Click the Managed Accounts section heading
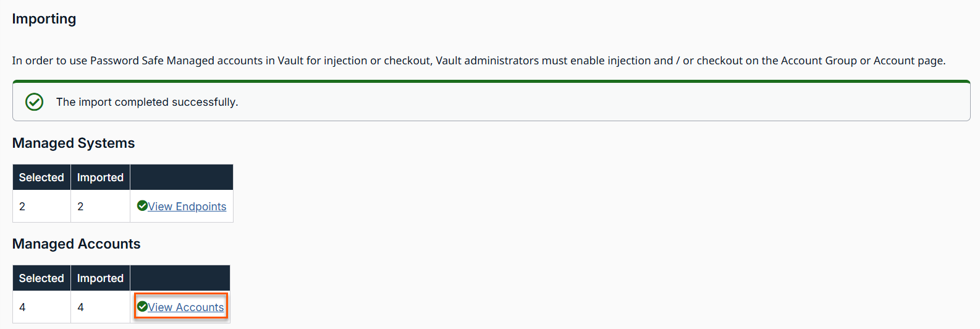The width and height of the screenshot is (980, 329). pyautogui.click(x=77, y=244)
